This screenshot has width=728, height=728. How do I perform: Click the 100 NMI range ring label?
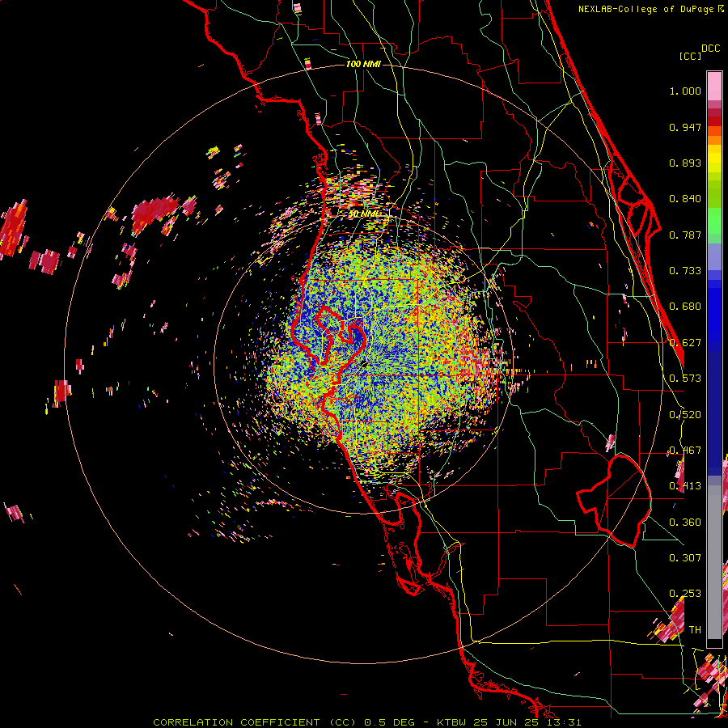[363, 64]
